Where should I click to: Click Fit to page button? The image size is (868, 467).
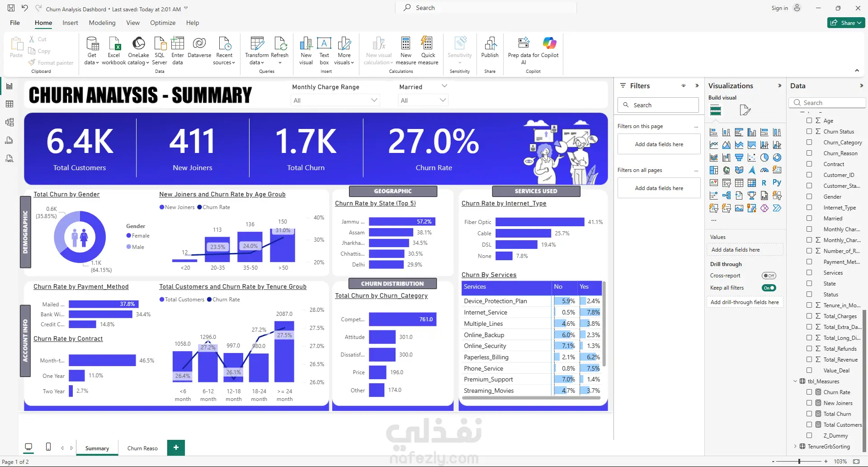[856, 462]
